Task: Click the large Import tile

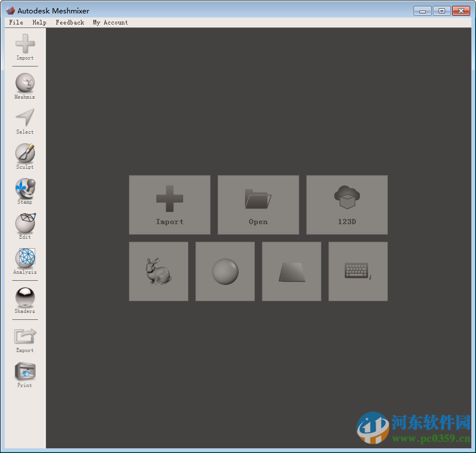Action: pos(170,205)
